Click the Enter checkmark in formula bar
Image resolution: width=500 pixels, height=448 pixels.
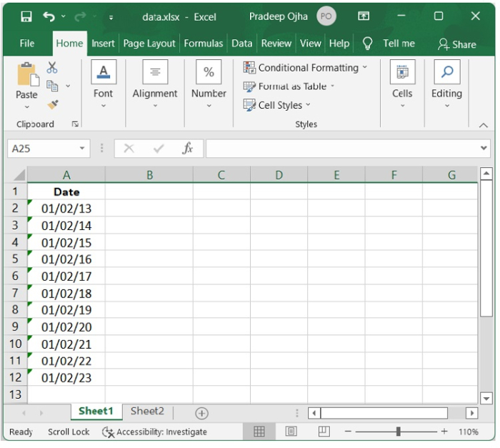tap(159, 149)
